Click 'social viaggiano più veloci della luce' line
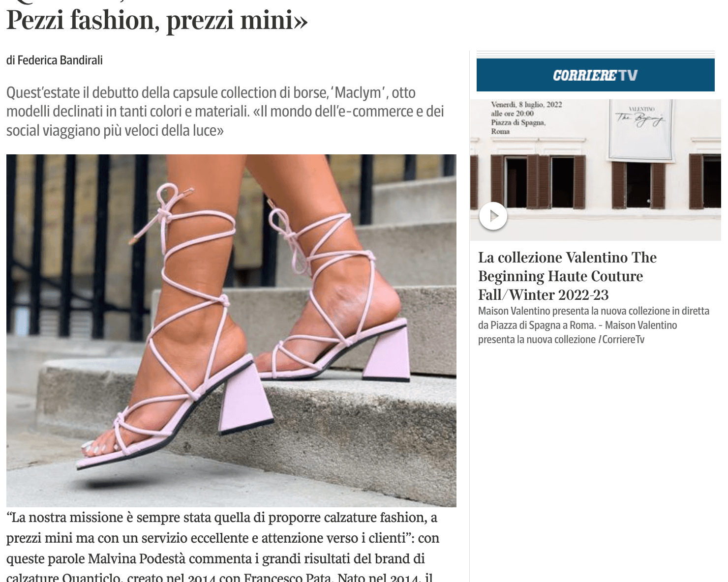This screenshot has height=582, width=728. (x=115, y=131)
